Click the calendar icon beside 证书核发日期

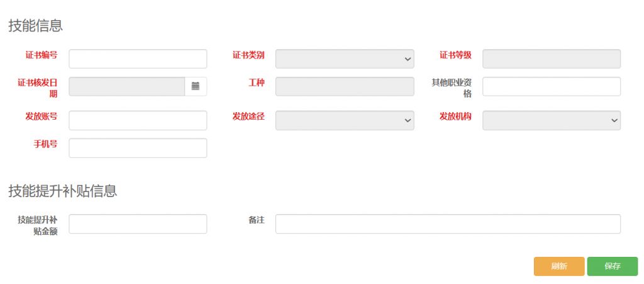click(196, 86)
